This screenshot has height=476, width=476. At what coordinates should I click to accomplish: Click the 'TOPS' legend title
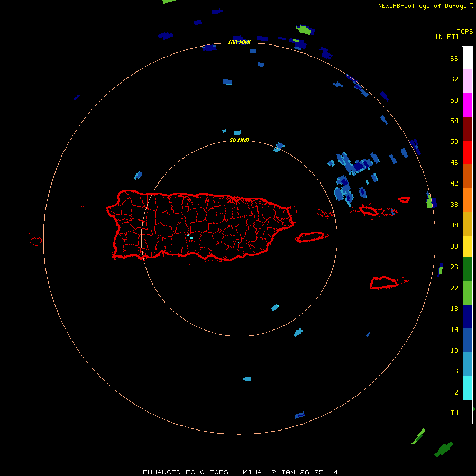[x=465, y=31]
